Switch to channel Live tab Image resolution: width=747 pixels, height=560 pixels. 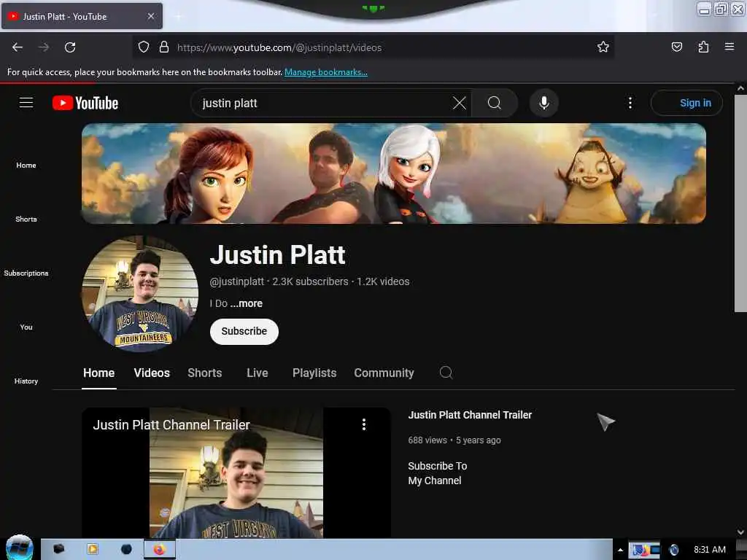coord(258,373)
